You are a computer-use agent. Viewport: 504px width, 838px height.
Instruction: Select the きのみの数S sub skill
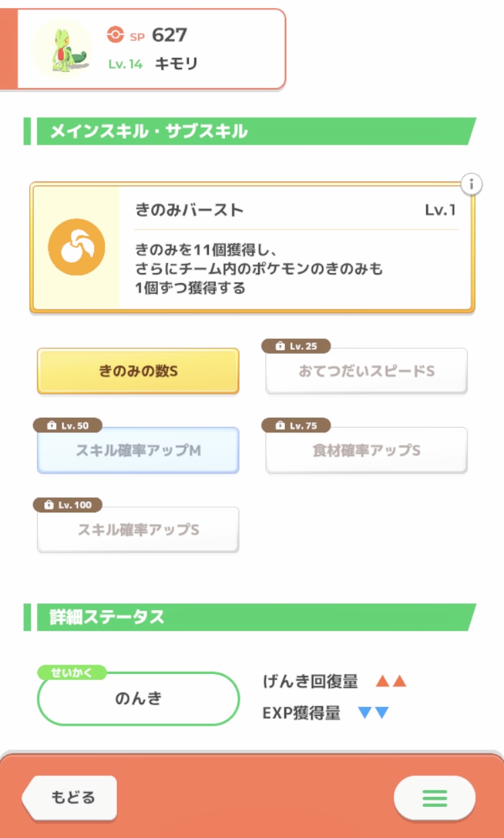click(138, 371)
